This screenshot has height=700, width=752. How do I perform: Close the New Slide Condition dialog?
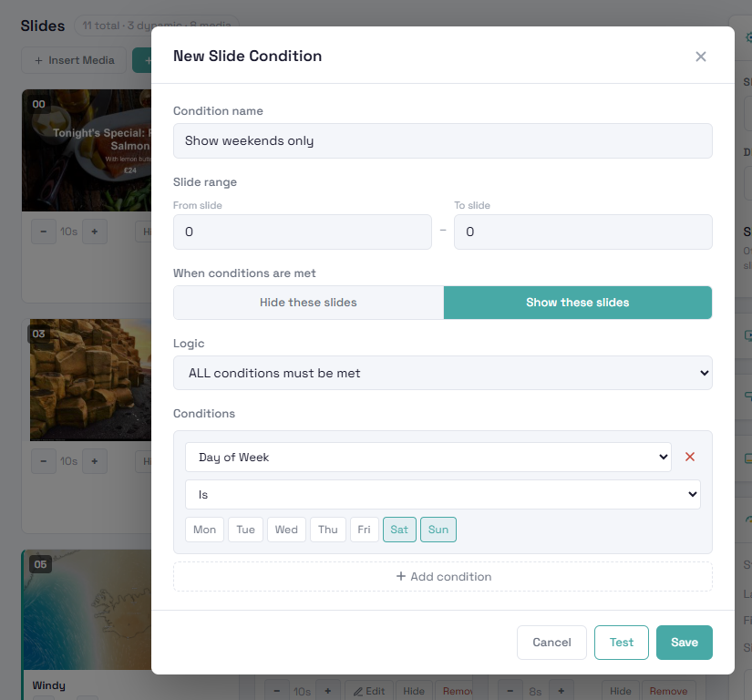click(701, 57)
